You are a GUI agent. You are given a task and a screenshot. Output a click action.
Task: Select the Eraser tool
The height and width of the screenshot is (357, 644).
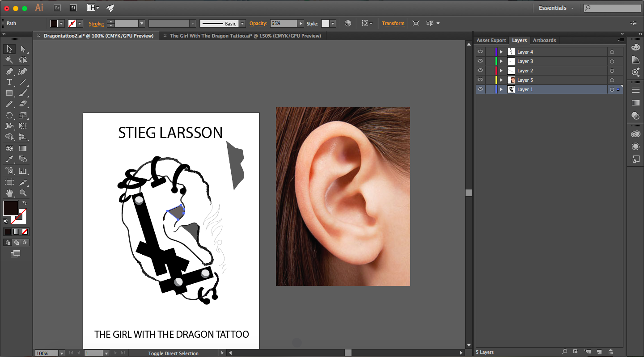tap(23, 104)
